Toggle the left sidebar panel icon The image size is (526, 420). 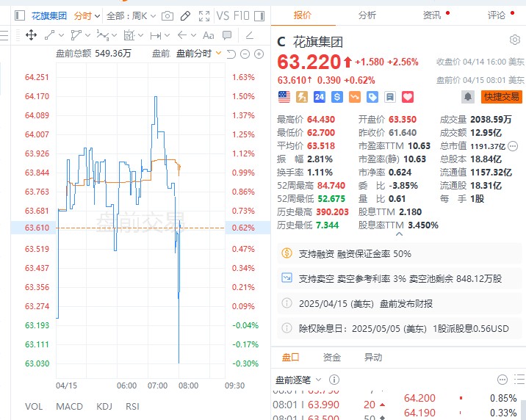[20, 15]
